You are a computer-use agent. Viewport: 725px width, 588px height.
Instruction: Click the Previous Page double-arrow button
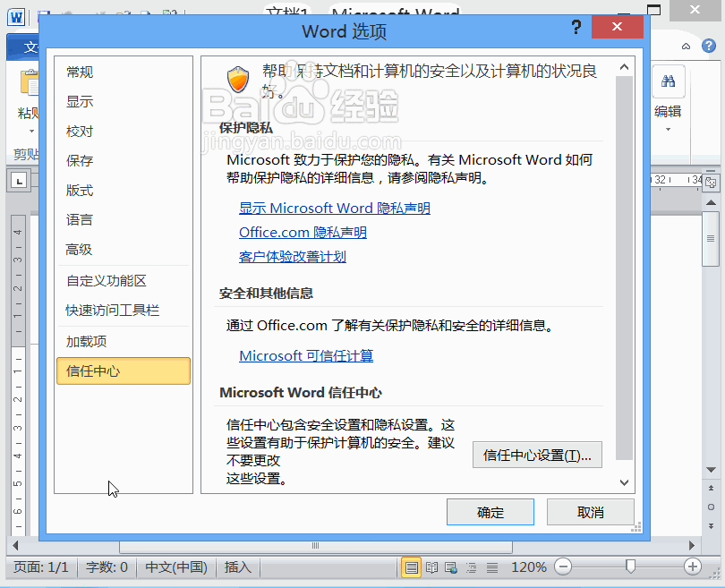(x=711, y=488)
